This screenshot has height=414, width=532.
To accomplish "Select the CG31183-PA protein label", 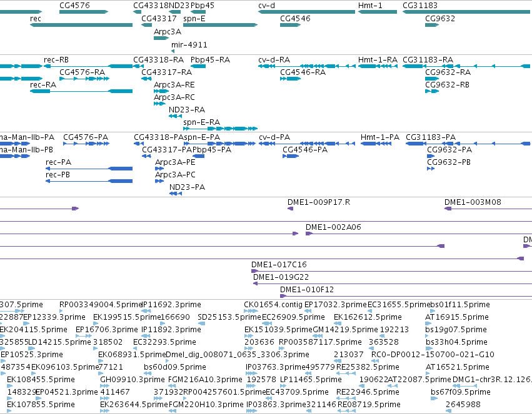I will [431, 137].
